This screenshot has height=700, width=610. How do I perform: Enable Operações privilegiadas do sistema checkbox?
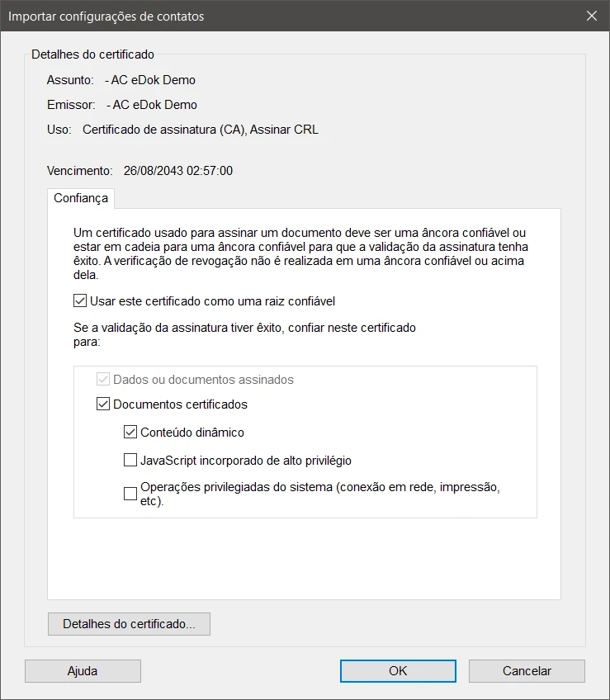(130, 494)
